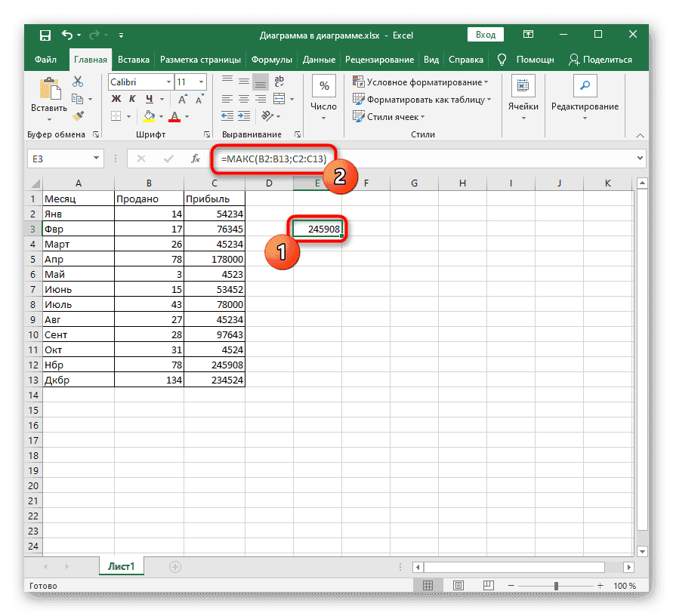Click the Вход sign-in button
The image size is (673, 616).
tap(486, 35)
